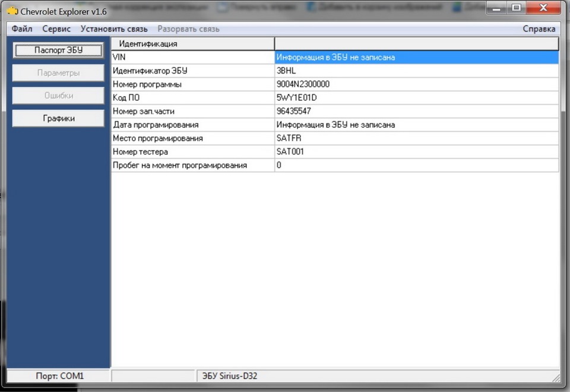This screenshot has width=570, height=392.
Task: Select the Место програмирования row label
Action: (x=193, y=138)
